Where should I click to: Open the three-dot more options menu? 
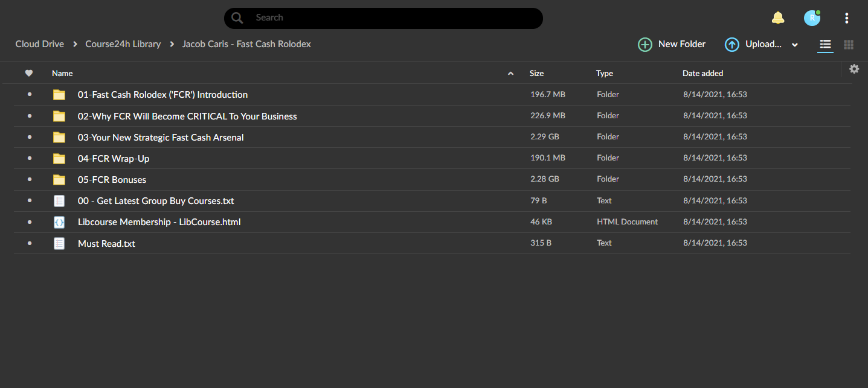(x=847, y=18)
